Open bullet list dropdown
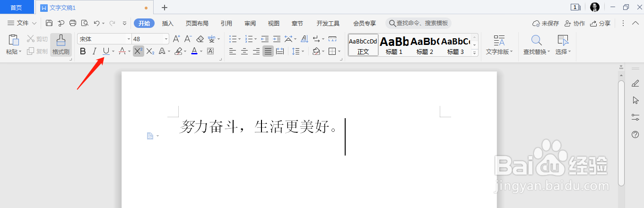This screenshot has height=208, width=644. pyautogui.click(x=240, y=39)
